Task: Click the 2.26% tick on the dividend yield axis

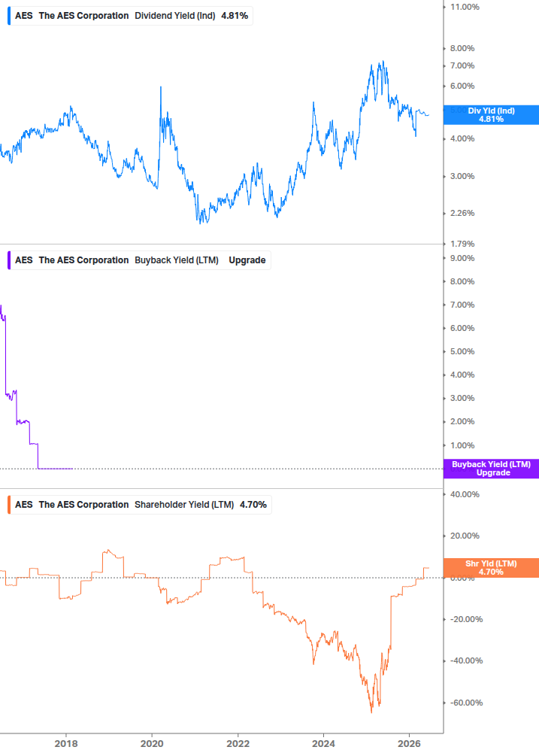Action: 462,213
